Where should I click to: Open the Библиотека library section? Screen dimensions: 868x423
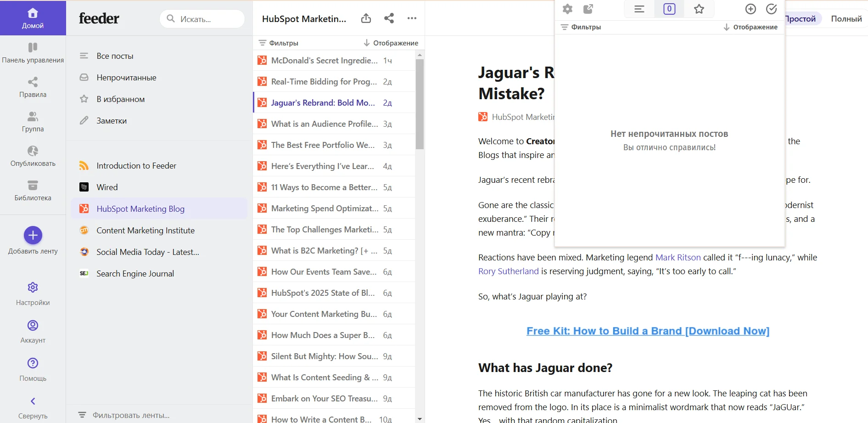[33, 191]
